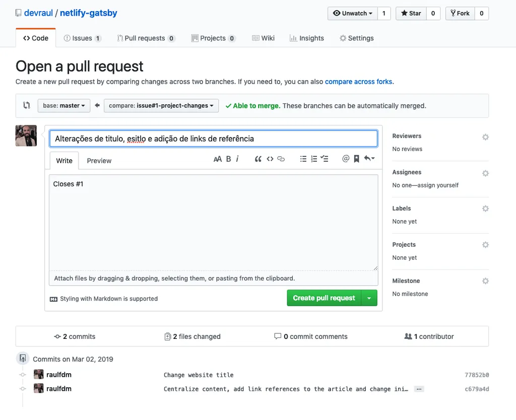Open repository Settings tab
Viewport: 516px width, 420px height.
click(357, 38)
